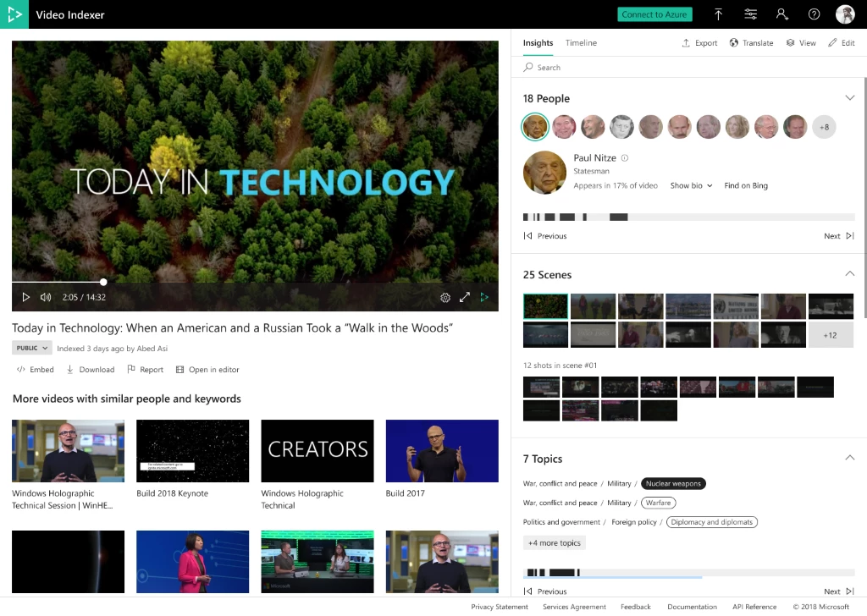Click the info icon beside Paul Nitze
This screenshot has width=867, height=616.
coord(625,158)
